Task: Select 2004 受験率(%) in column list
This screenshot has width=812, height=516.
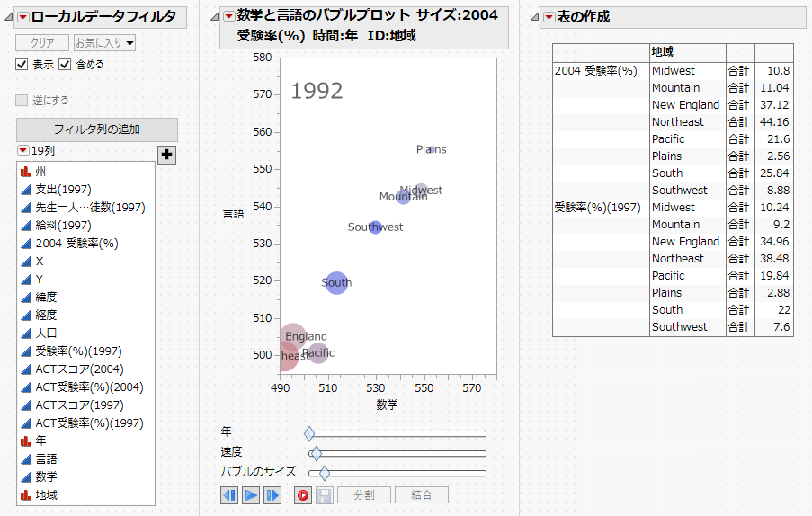Action: pos(76,244)
